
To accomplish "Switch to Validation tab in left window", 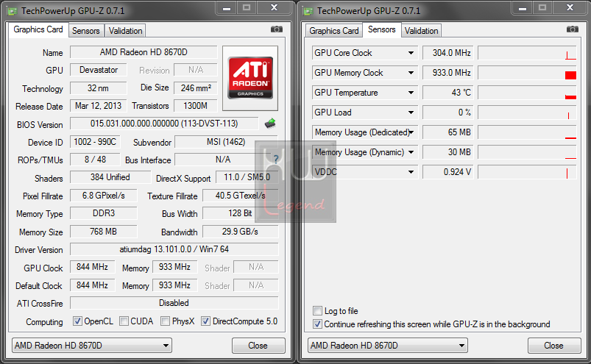I will (125, 30).
